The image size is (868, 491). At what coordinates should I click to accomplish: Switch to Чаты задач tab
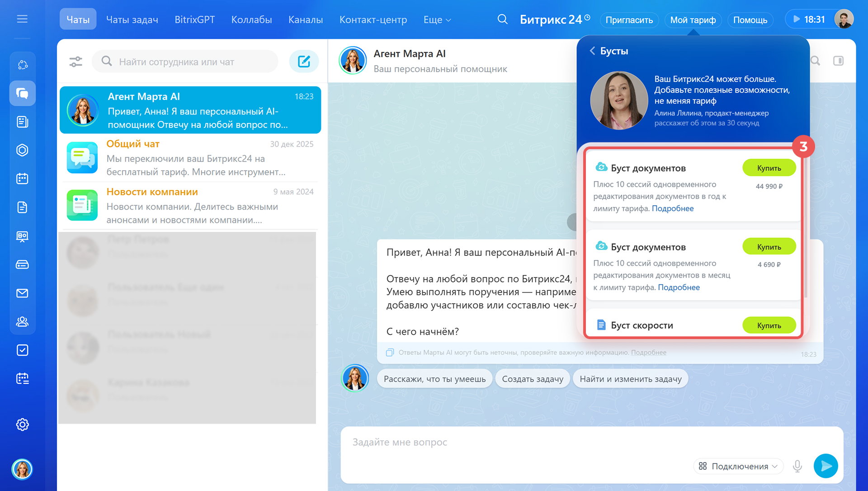tap(132, 20)
